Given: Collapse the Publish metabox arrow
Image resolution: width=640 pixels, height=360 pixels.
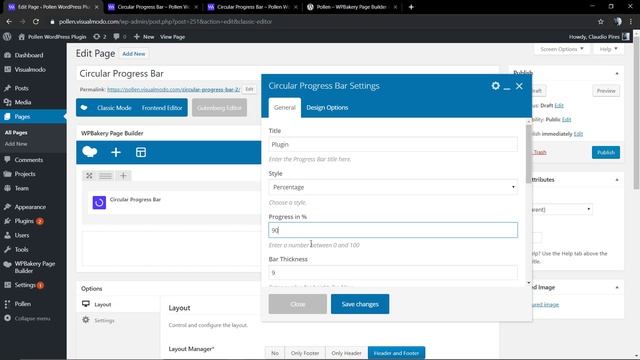Looking at the screenshot, I should [x=617, y=73].
